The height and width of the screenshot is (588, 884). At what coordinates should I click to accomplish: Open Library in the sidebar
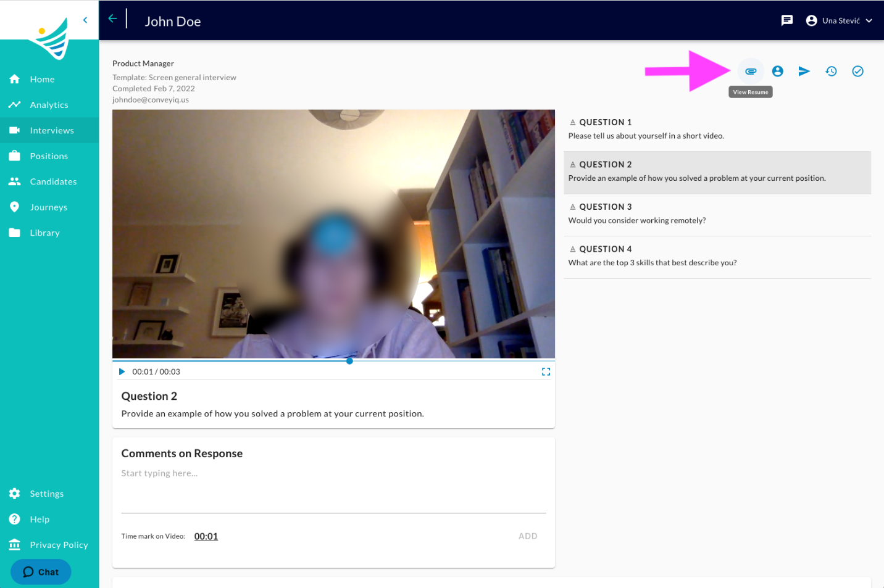coord(49,233)
